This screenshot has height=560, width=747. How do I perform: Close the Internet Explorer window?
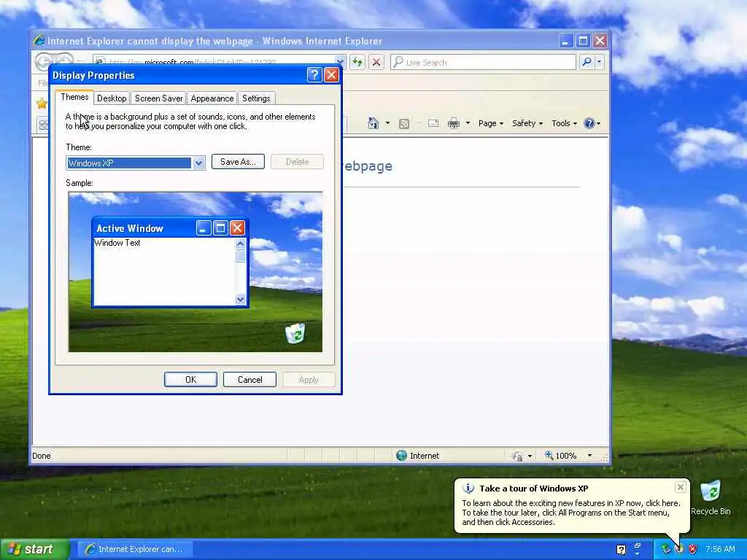tap(600, 41)
